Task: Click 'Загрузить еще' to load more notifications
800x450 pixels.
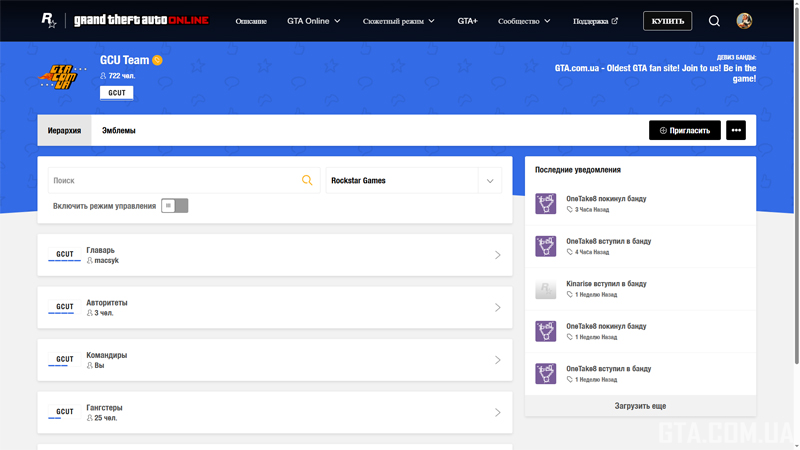Action: click(x=640, y=406)
